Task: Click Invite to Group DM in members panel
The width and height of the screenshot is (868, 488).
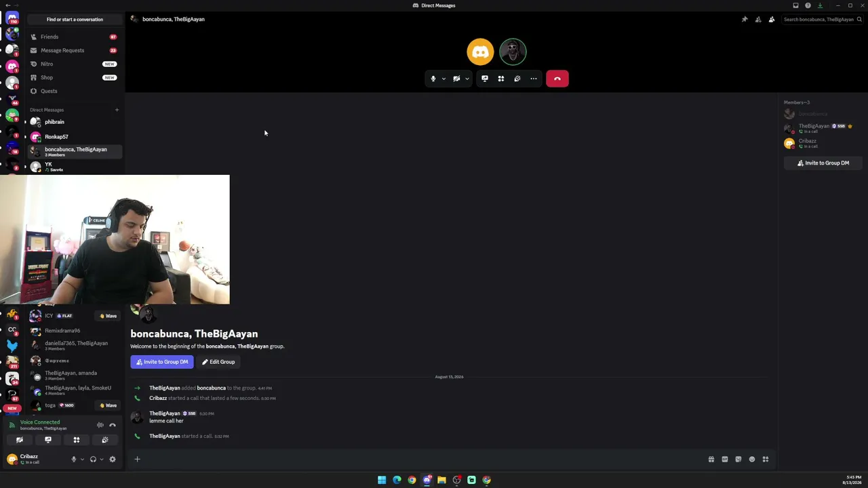Action: 823,163
